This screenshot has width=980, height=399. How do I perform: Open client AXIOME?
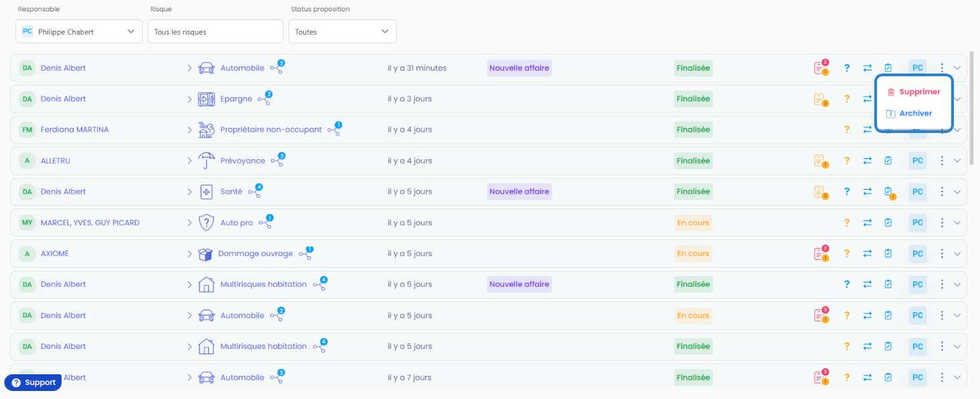coord(55,253)
